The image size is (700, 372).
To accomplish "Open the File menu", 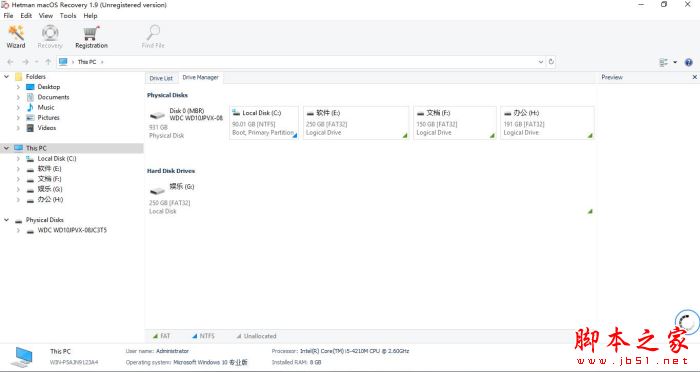I will 8,16.
